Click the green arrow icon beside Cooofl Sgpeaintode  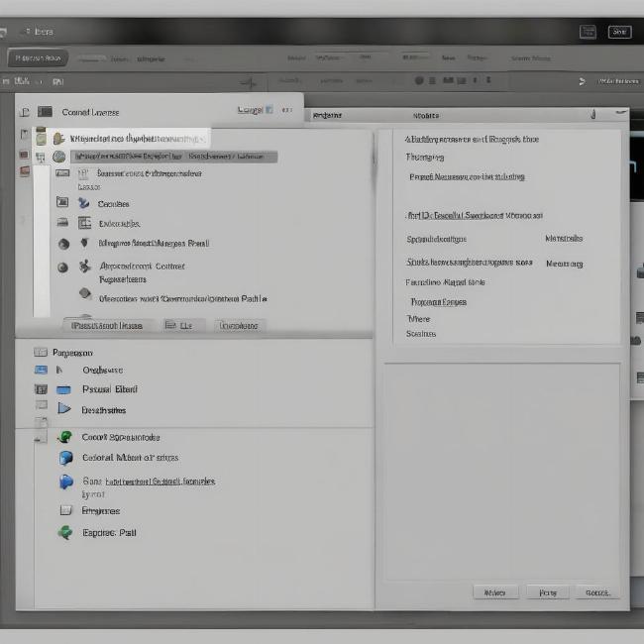(64, 437)
